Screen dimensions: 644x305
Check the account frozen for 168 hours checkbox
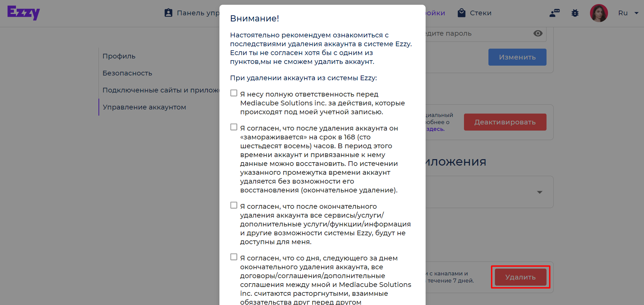[234, 127]
